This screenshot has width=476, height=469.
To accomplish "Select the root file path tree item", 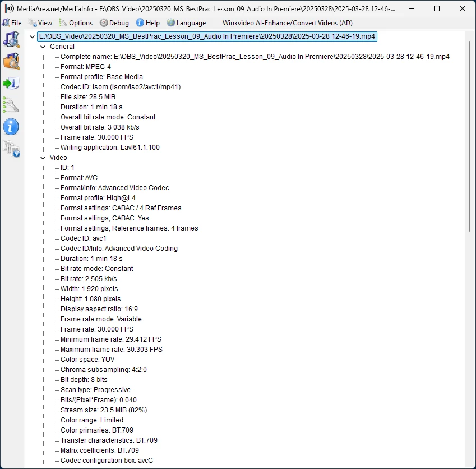I will (x=207, y=36).
